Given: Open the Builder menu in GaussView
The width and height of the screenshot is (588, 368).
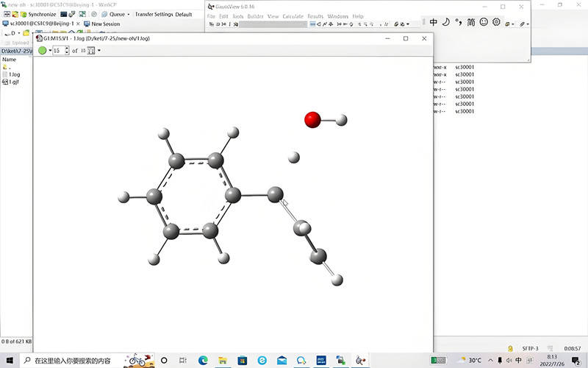Looking at the screenshot, I should (x=255, y=16).
